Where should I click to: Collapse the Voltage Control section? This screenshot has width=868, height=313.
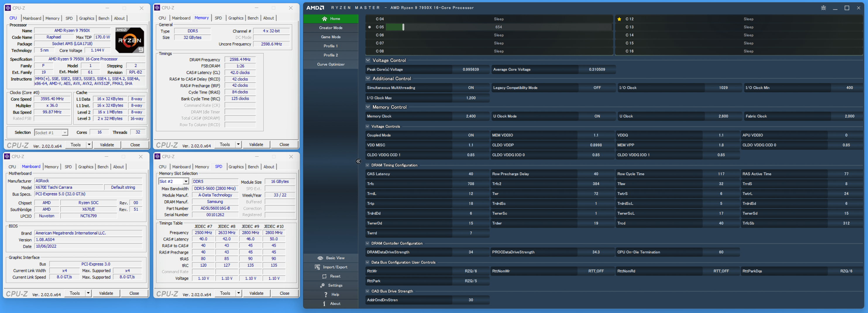(x=368, y=60)
